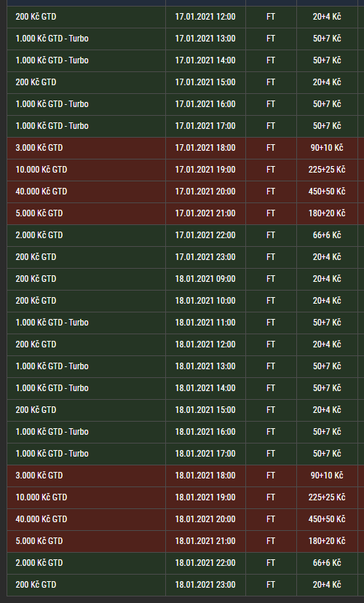Select the 450+50 Kč buy-in on 18.01.2021
Image resolution: width=364 pixels, height=603 pixels.
click(x=327, y=519)
